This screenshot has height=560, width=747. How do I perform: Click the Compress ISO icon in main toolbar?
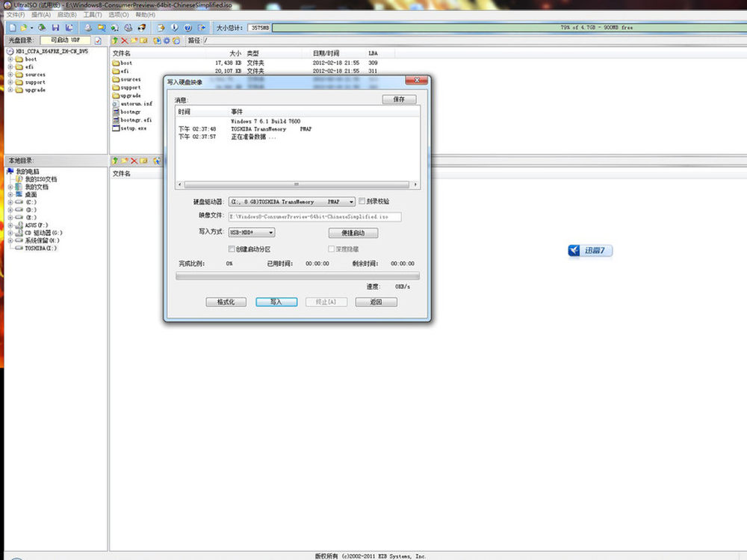click(x=101, y=28)
